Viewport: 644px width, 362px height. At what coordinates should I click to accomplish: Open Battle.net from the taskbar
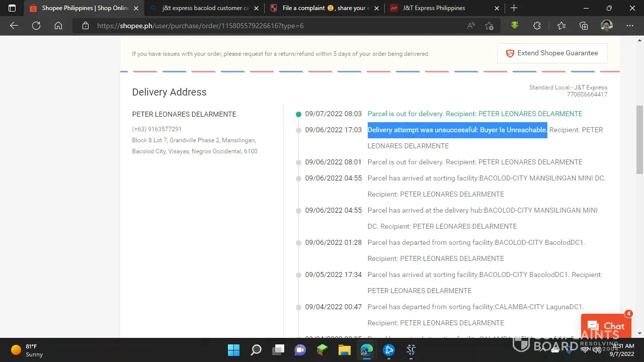(x=388, y=349)
